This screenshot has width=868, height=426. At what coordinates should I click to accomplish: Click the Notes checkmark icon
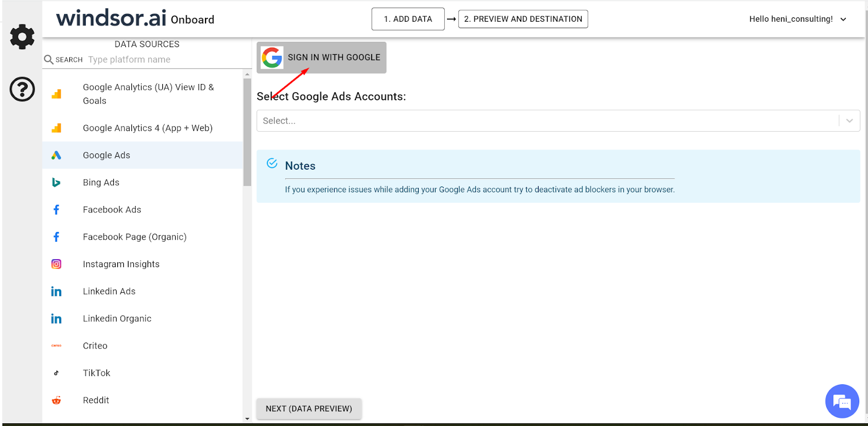272,164
